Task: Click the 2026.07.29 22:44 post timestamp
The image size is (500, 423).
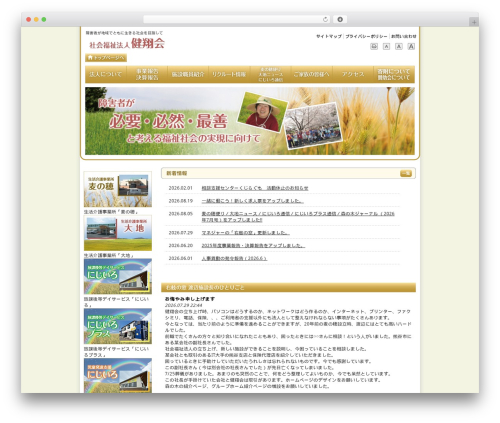Action: [183, 305]
